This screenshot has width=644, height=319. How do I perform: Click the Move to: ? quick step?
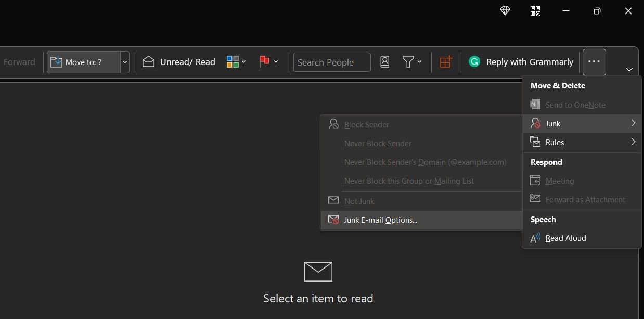pos(84,62)
